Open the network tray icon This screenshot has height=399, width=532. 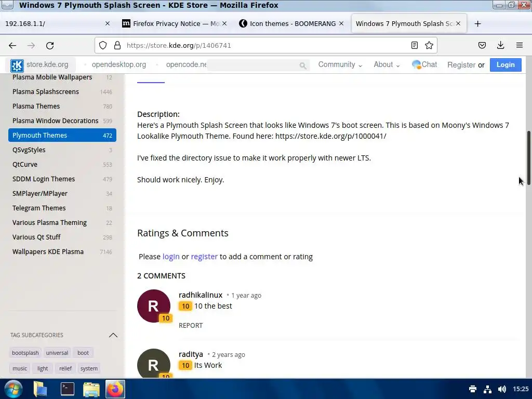click(x=487, y=389)
